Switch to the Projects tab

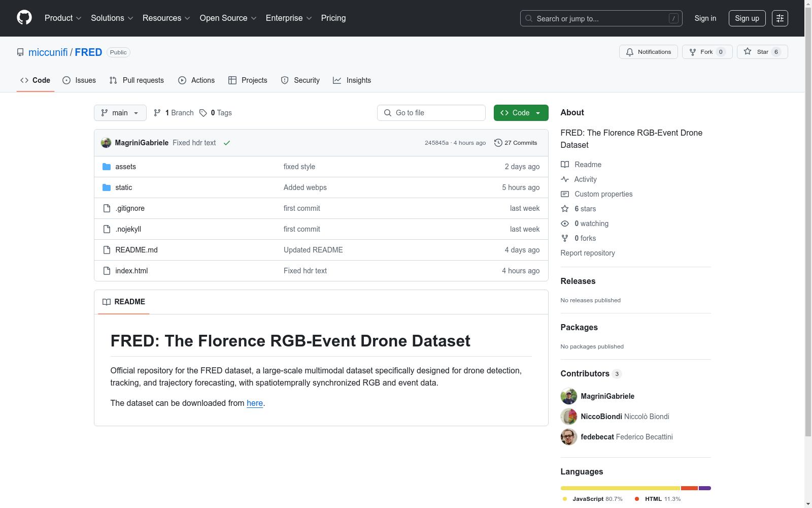(x=248, y=80)
